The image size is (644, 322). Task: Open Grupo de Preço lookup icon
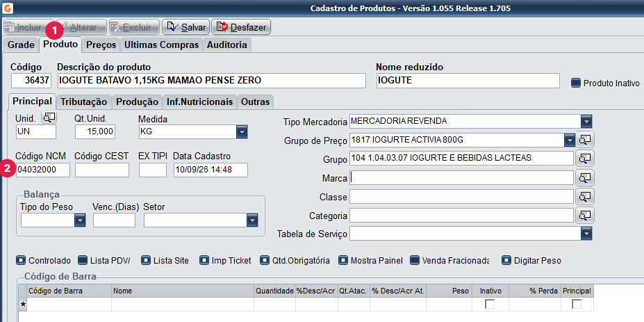[585, 140]
